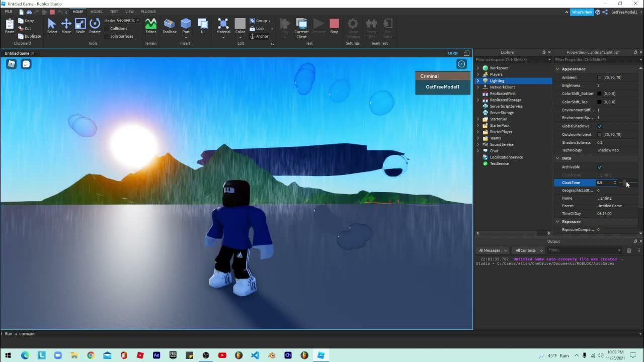Click the ColorShift_Top color swatch
The height and width of the screenshot is (362, 644).
[x=600, y=102]
